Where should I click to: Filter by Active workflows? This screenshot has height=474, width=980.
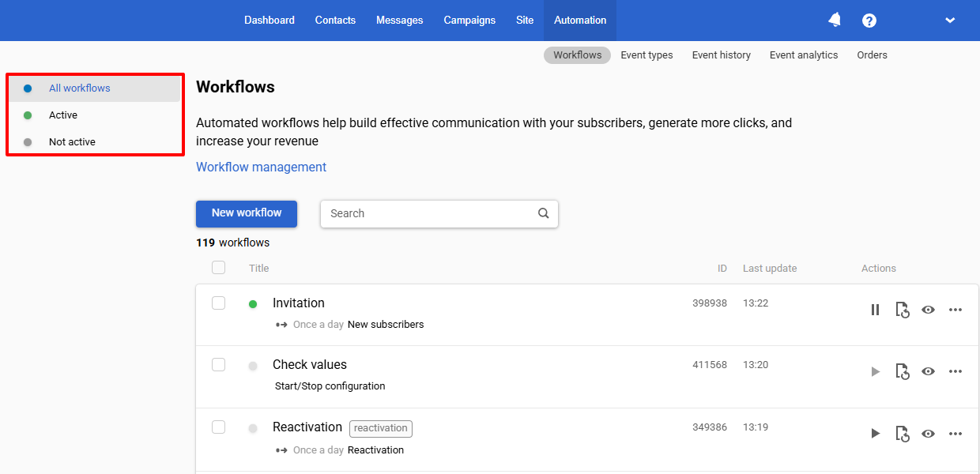click(x=96, y=115)
